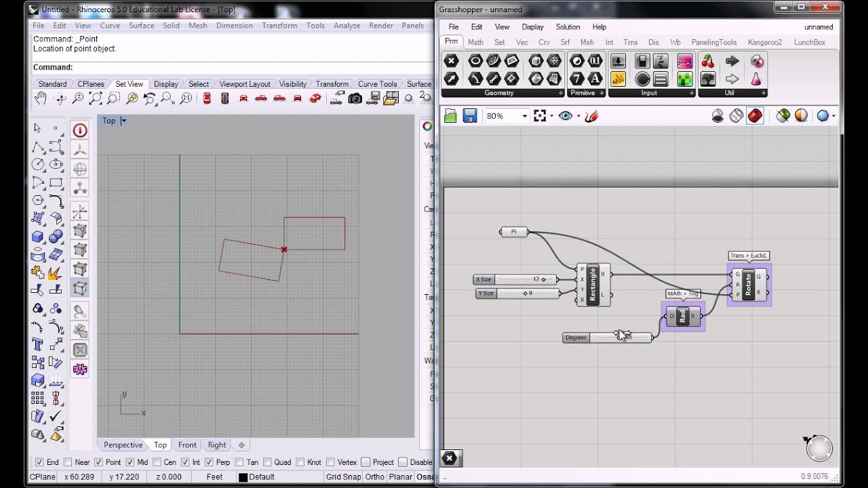868x488 pixels.
Task: Toggle the Knot object snap checkbox
Action: [x=300, y=462]
